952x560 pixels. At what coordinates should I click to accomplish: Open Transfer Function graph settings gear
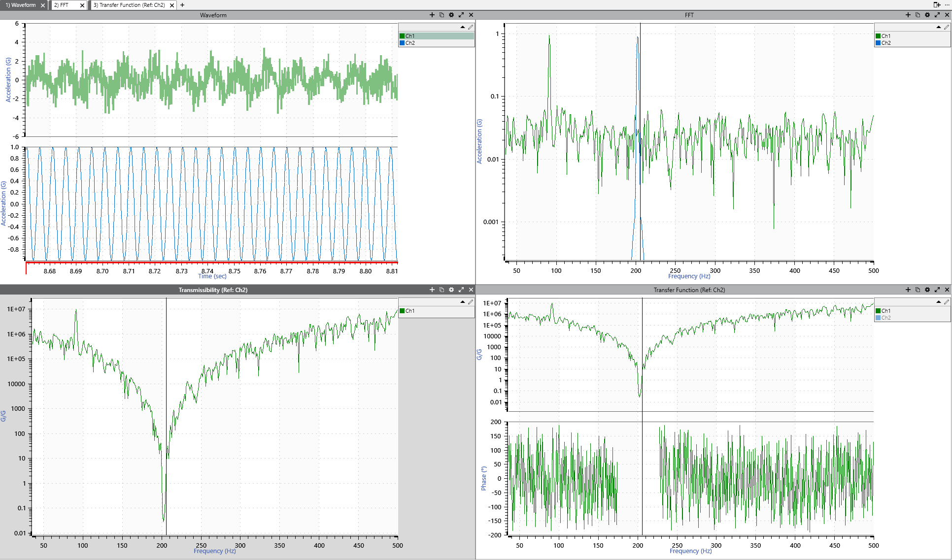click(927, 290)
